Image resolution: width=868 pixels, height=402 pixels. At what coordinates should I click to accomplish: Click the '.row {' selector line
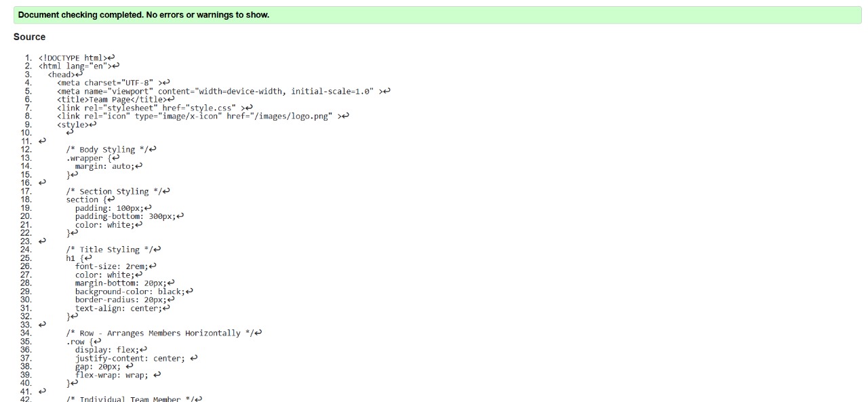point(79,341)
